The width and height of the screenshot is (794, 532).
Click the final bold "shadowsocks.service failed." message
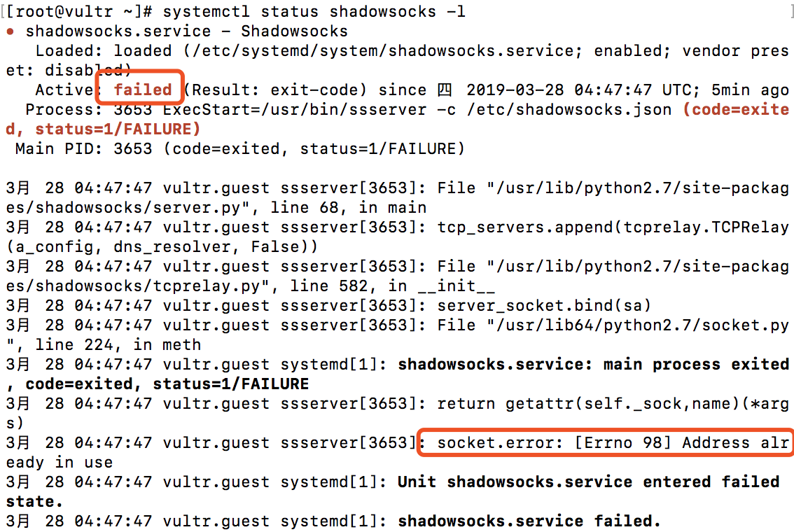[x=529, y=521]
